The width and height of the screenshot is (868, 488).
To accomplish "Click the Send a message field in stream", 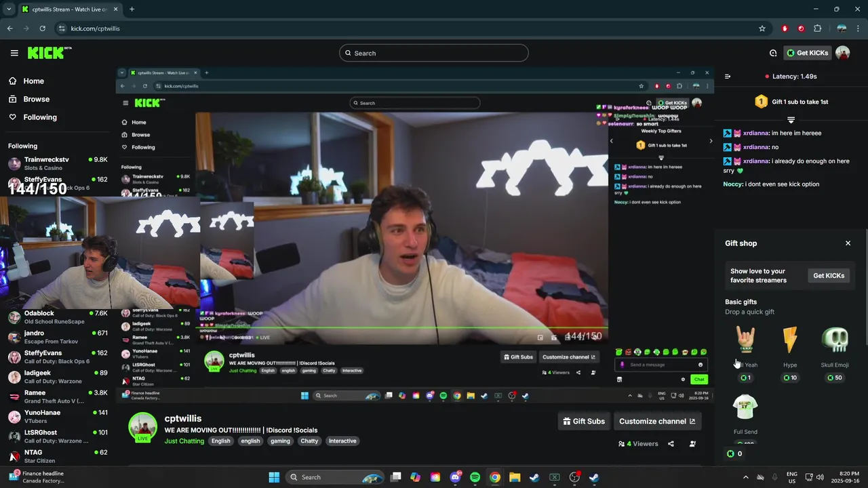I will click(x=661, y=365).
